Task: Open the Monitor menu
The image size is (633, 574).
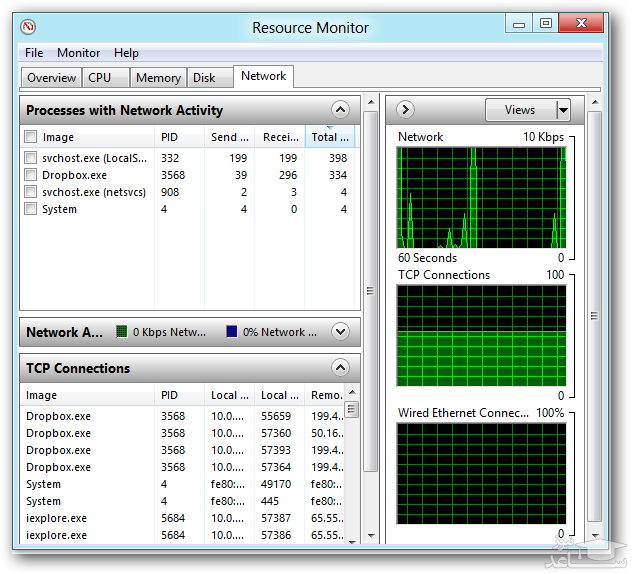Action: [x=78, y=53]
